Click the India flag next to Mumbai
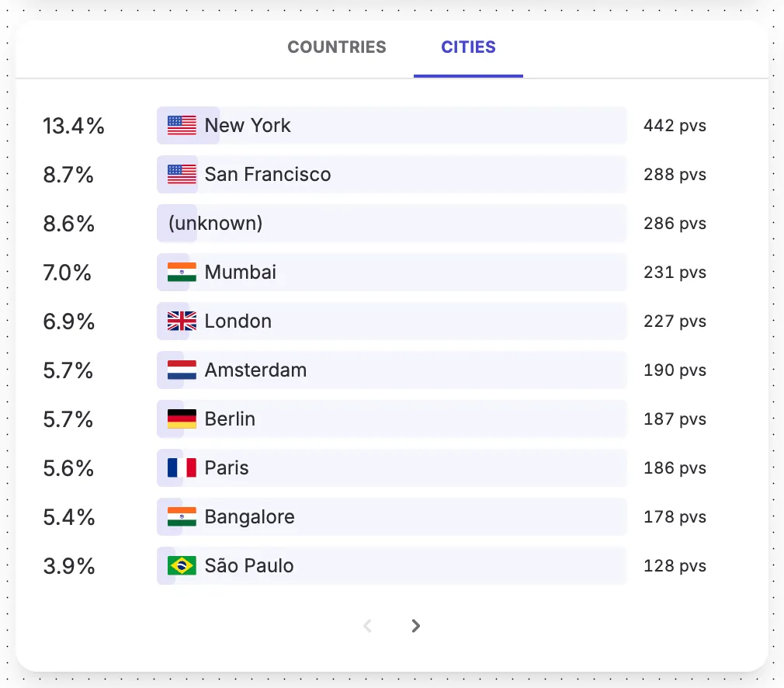 click(x=182, y=273)
